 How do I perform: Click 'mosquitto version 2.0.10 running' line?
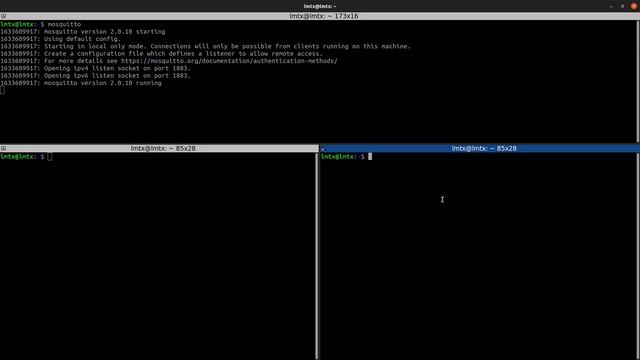pyautogui.click(x=81, y=83)
